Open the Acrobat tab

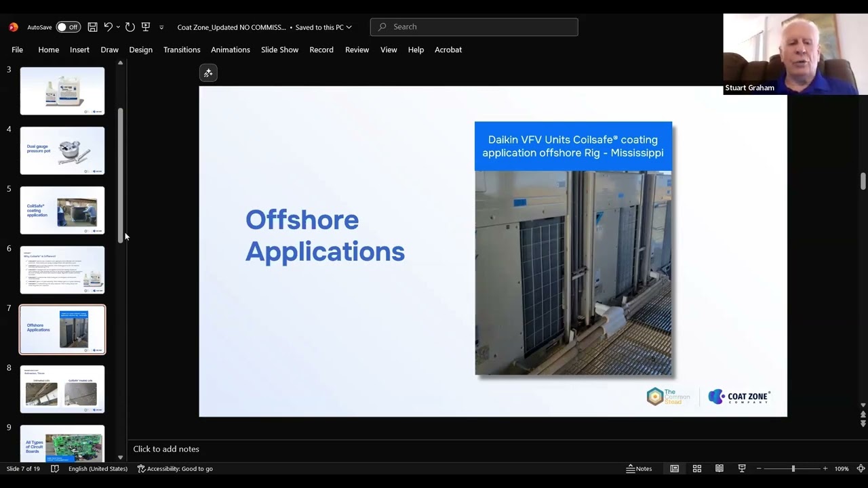[448, 49]
